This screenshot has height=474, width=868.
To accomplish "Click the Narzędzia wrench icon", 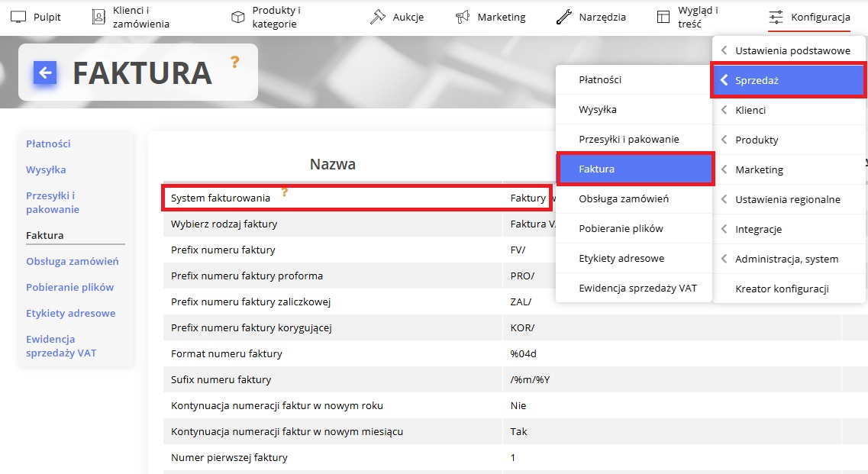I will 563,17.
